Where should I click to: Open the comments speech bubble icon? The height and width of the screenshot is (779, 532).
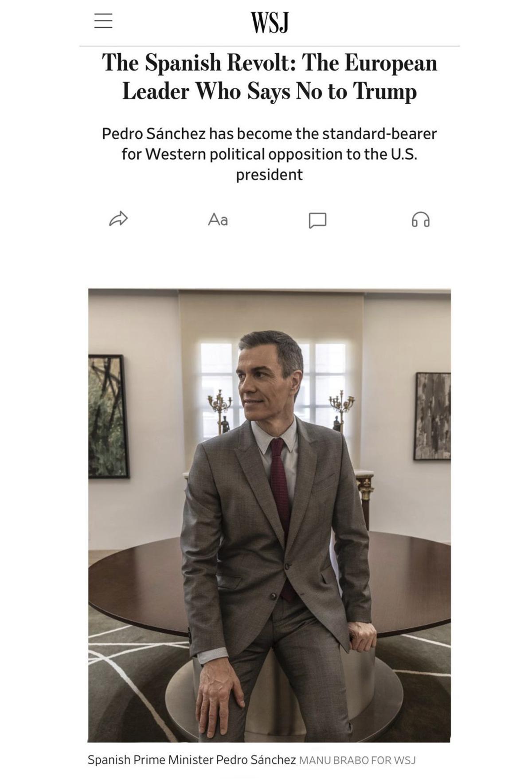[317, 220]
